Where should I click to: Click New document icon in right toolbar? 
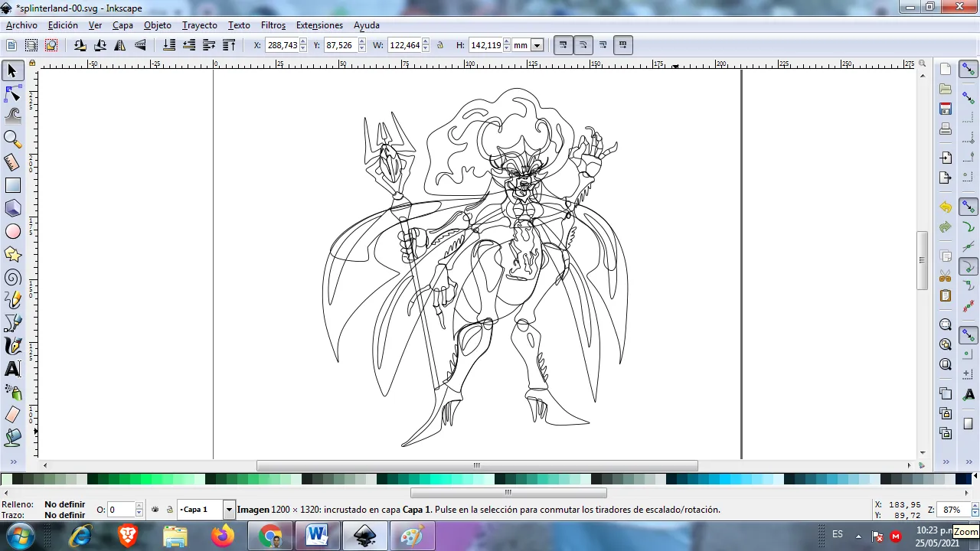pos(946,69)
